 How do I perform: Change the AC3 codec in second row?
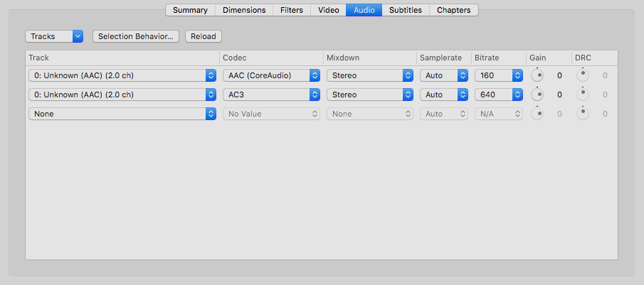tap(271, 95)
